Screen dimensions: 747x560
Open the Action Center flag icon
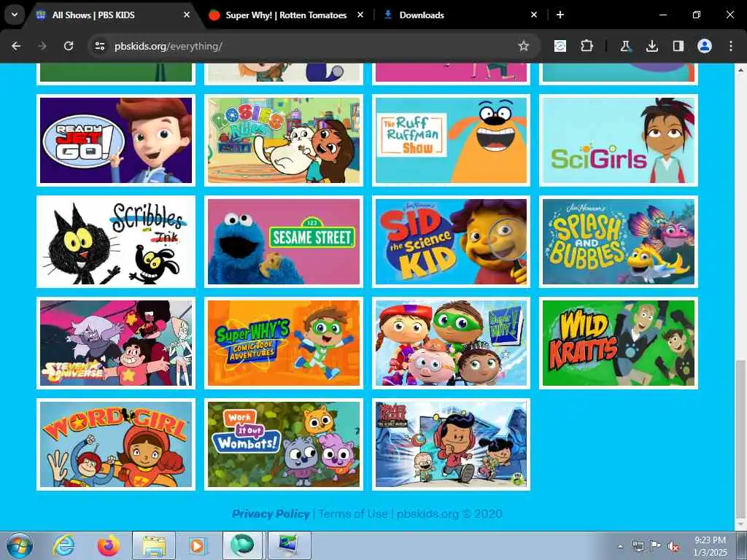point(655,546)
